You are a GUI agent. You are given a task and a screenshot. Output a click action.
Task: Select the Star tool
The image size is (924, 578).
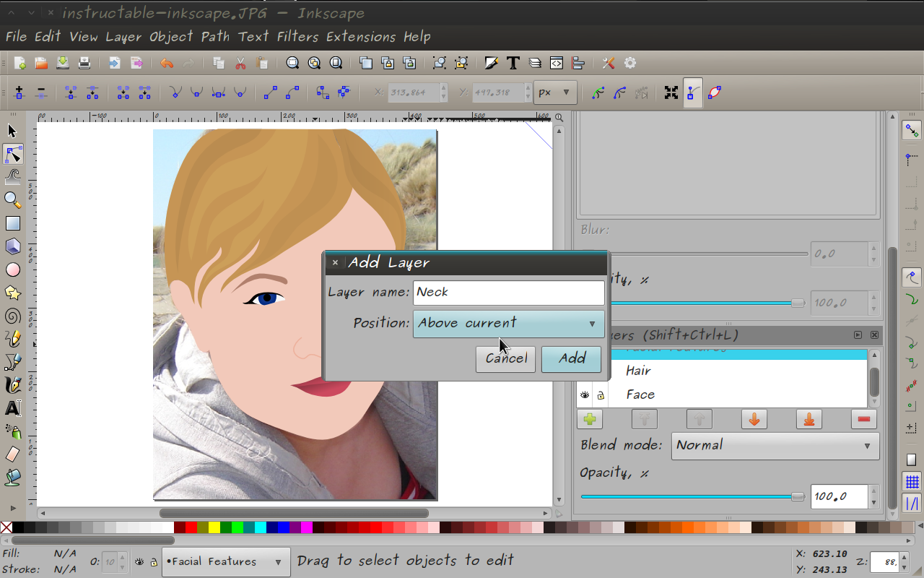pyautogui.click(x=12, y=293)
